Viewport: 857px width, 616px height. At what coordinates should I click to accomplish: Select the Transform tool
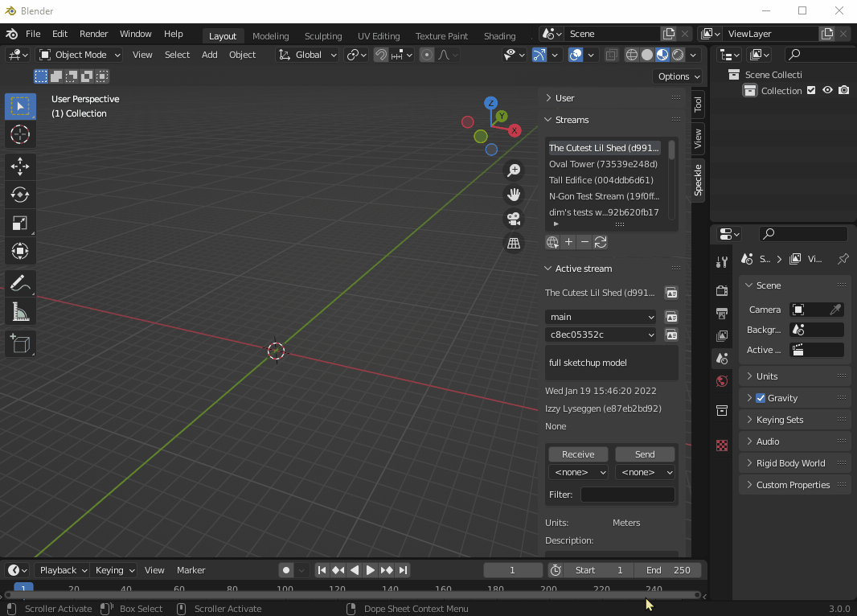point(20,252)
